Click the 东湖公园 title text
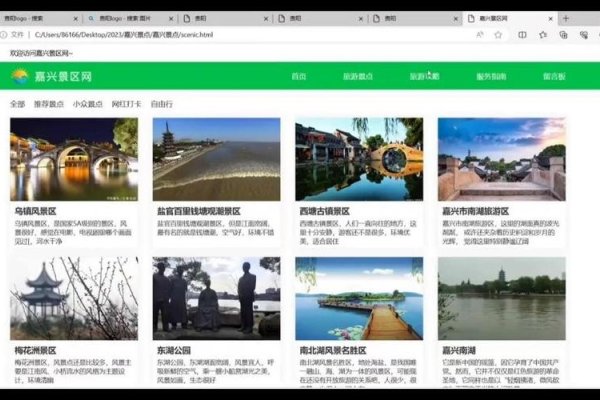Screen dimensions: 600x400 point(174,350)
